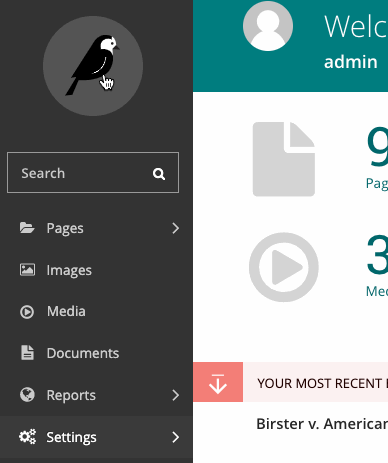Click the Pages open-folder icon
Screen dimensions: 388x463
pos(27,228)
